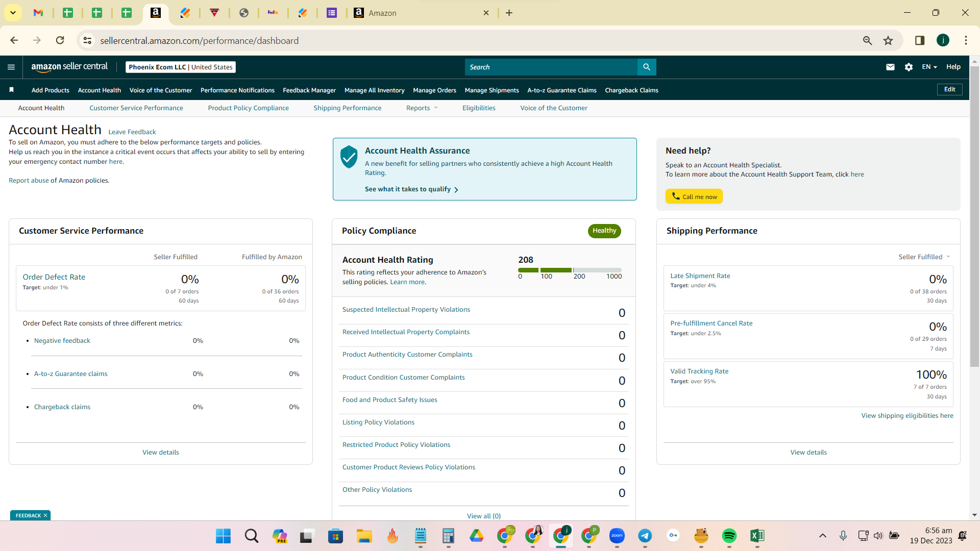
Task: Open Excel from the taskbar
Action: [757, 536]
